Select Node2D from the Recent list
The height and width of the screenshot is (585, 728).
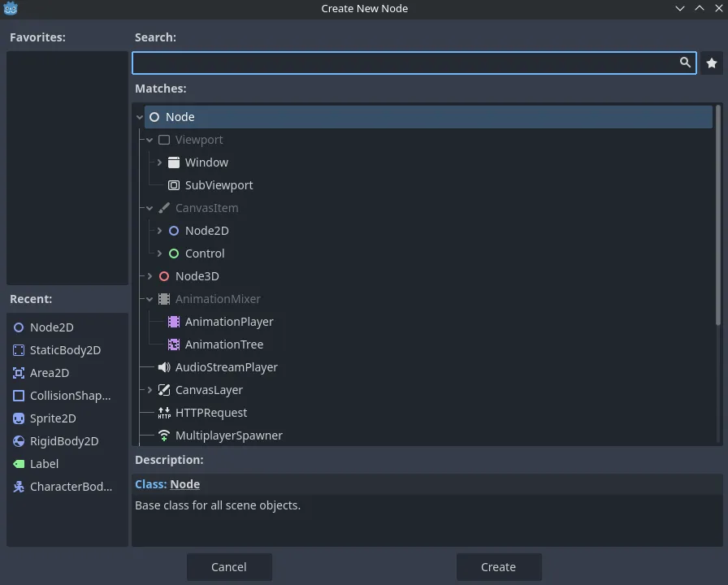(x=51, y=327)
